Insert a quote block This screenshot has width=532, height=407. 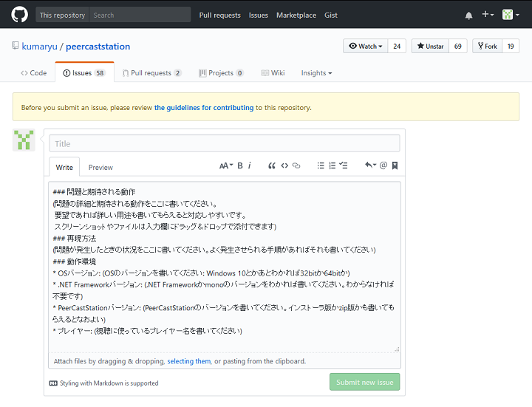[x=272, y=165]
